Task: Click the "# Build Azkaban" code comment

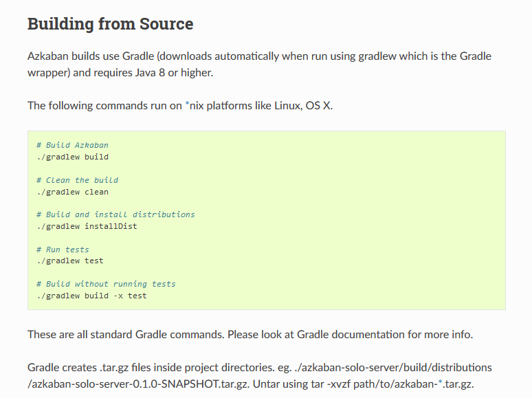Action: coord(73,145)
